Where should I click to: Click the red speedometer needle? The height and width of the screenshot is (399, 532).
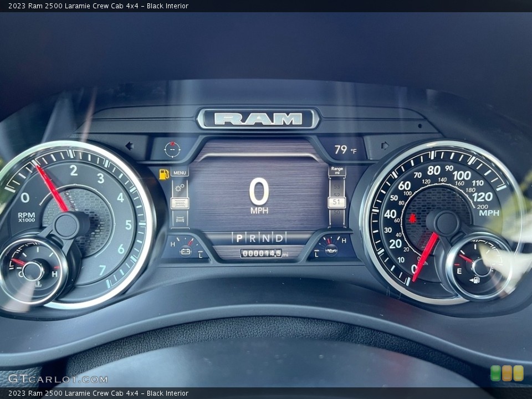pos(425,257)
